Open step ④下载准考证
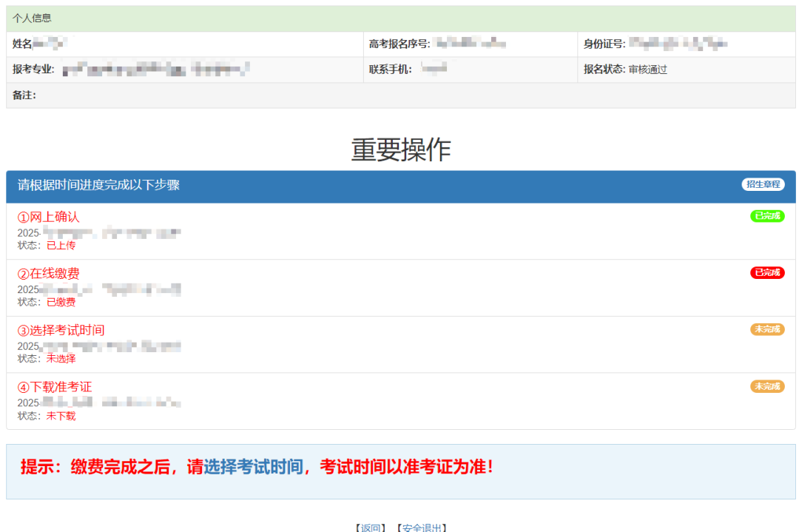799x532 pixels. click(55, 387)
